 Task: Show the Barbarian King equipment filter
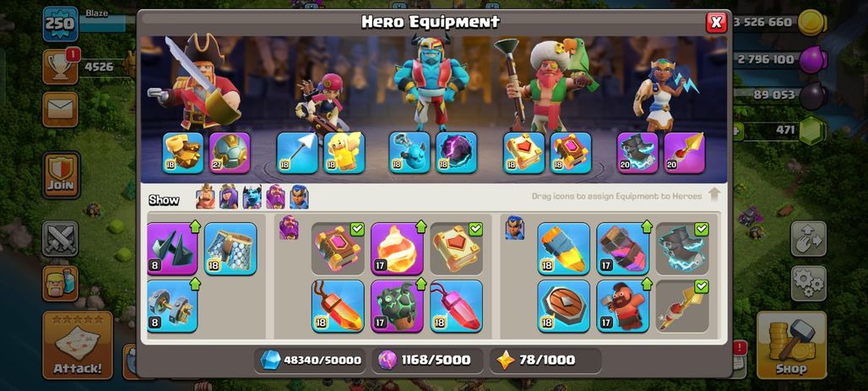pyautogui.click(x=205, y=197)
